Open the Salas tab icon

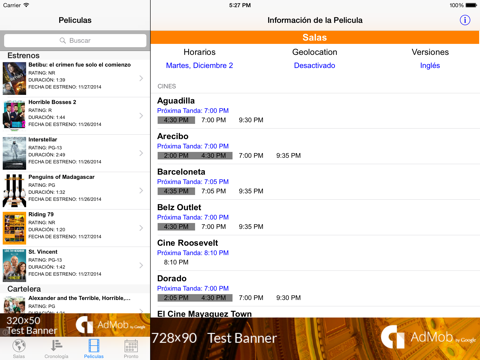[19, 348]
